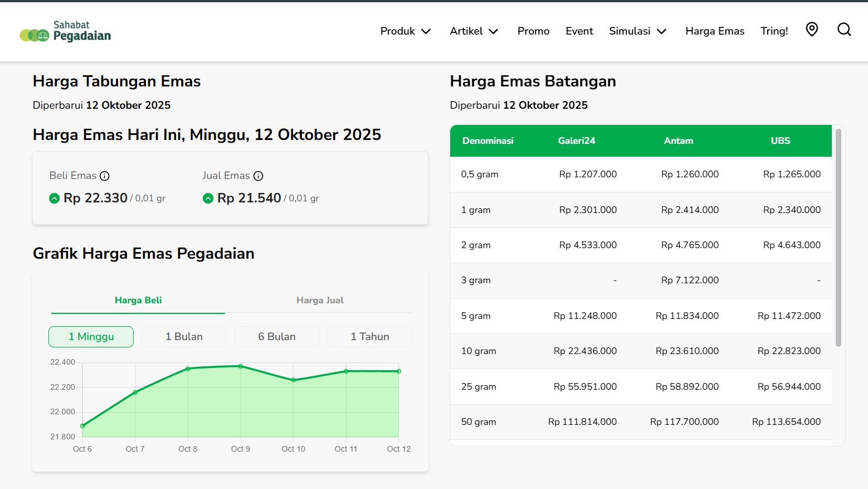Click the Oct 9 chart data point
The width and height of the screenshot is (868, 489).
[x=241, y=366]
